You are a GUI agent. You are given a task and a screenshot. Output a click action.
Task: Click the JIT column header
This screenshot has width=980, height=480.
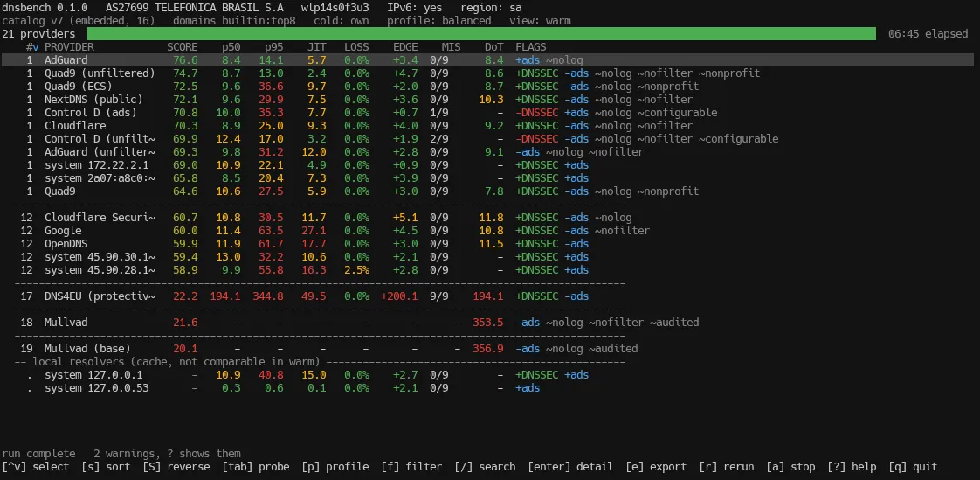click(x=317, y=47)
